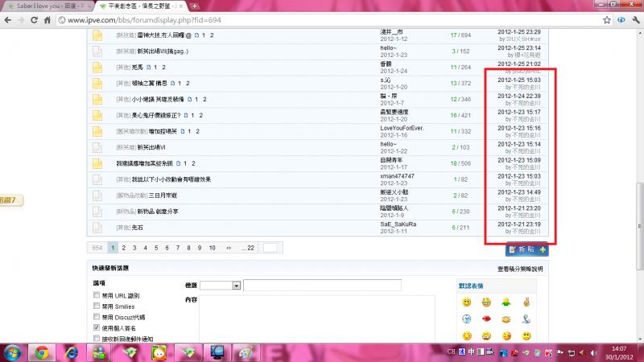The width and height of the screenshot is (644, 362).
Task: Open browser home page icon
Action: coord(47,19)
